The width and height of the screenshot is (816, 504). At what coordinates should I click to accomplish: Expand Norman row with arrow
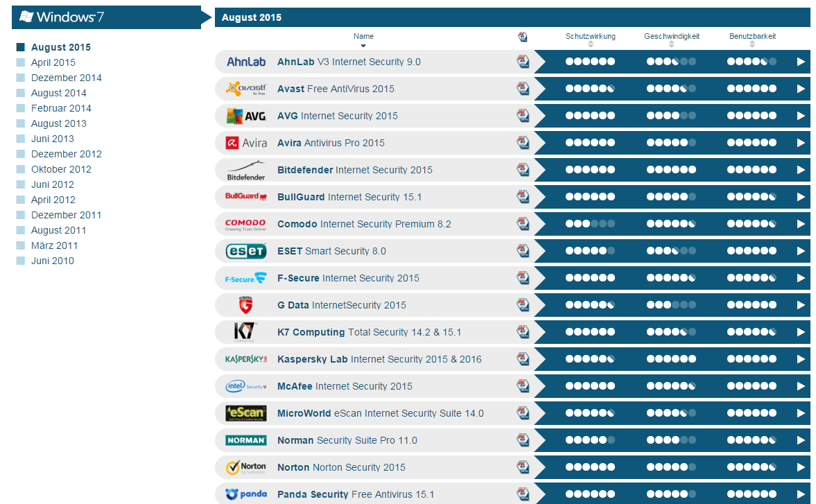[800, 440]
